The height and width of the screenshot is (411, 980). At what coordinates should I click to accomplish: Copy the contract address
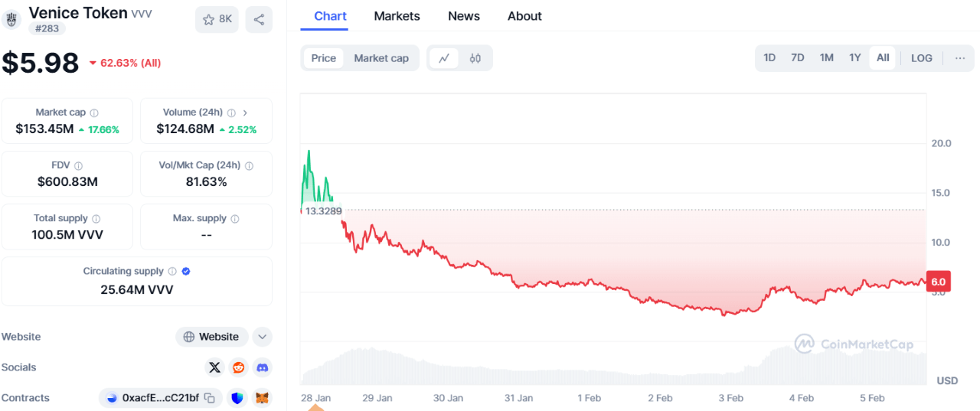pyautogui.click(x=209, y=398)
